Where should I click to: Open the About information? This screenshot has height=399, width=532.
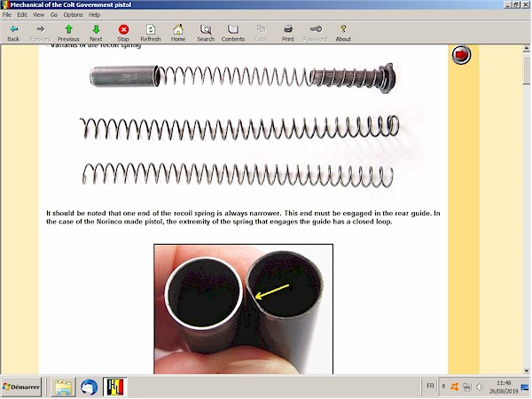point(343,33)
